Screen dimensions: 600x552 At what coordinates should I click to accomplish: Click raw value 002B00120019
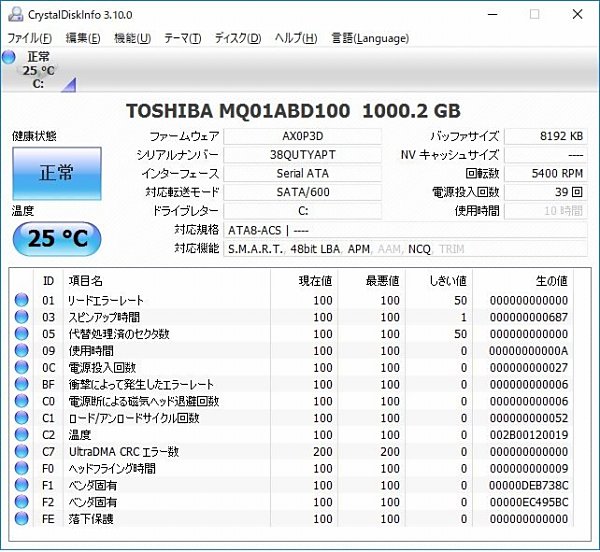click(x=528, y=435)
